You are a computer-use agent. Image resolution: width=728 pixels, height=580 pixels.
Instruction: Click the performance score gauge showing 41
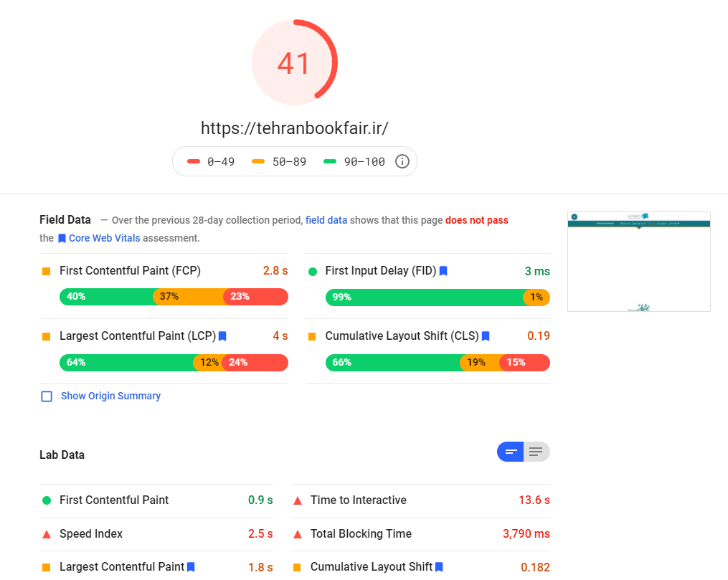click(x=294, y=63)
